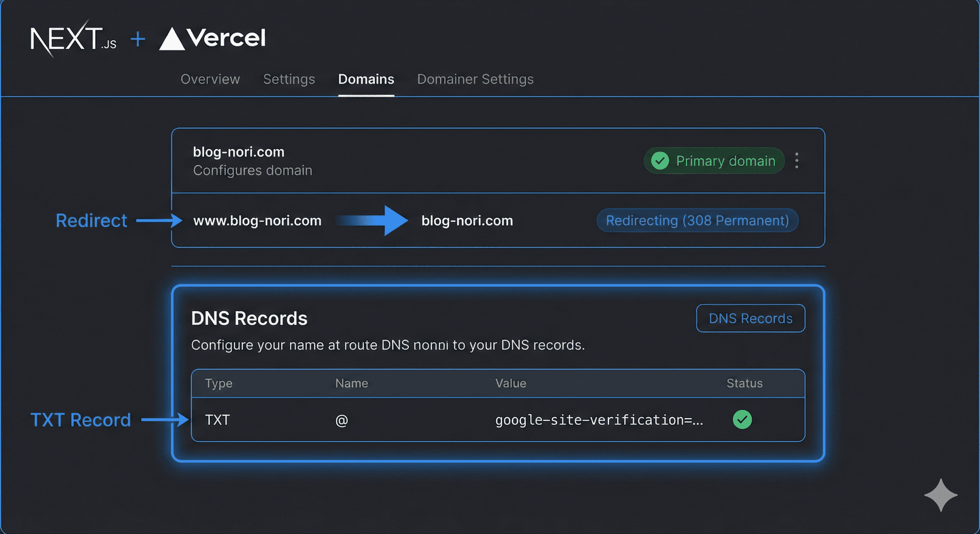Switch to the Settings tab
Viewport: 980px width, 534px height.
[289, 79]
